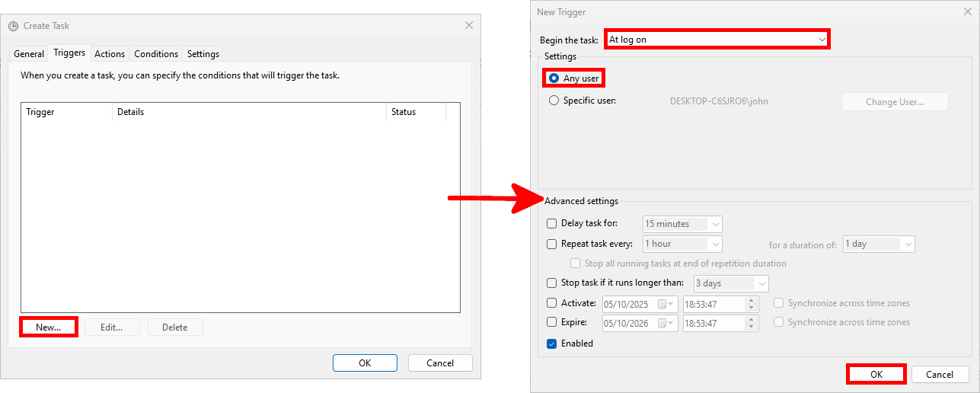Screen dimensions: 980x393
Task: Click Cancel in the New Trigger dialog
Action: coord(939,374)
